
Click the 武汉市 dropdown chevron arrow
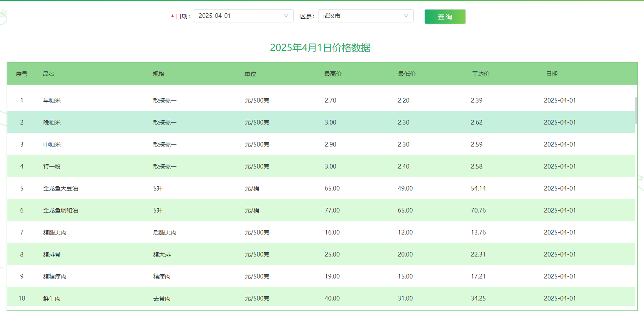(406, 16)
